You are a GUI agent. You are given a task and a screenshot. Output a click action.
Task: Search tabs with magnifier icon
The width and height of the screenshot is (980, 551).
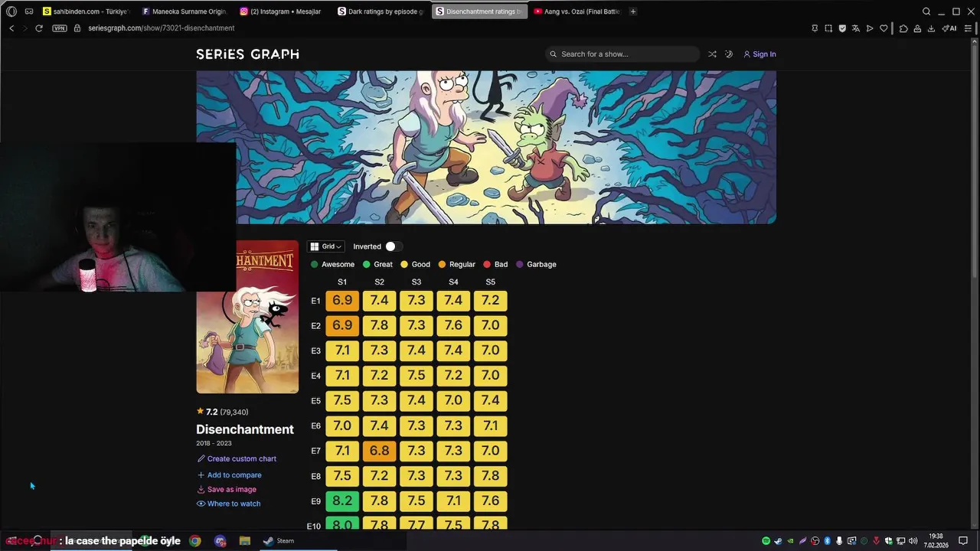click(926, 11)
